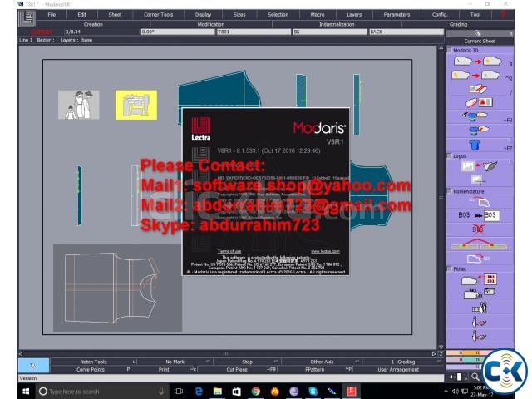Toggle the Logos section checkbox
The height and width of the screenshot is (399, 532).
449,155
